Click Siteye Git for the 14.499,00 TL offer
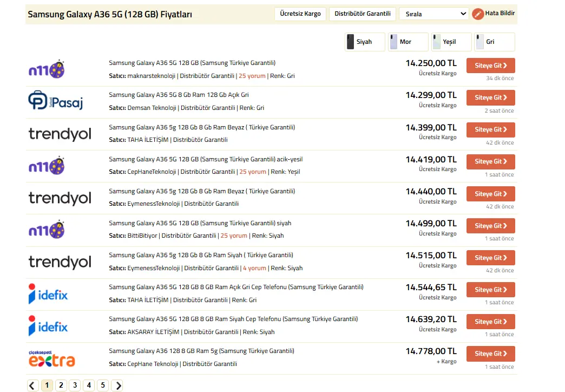Viewport: 565px width, 392px height. 490,226
